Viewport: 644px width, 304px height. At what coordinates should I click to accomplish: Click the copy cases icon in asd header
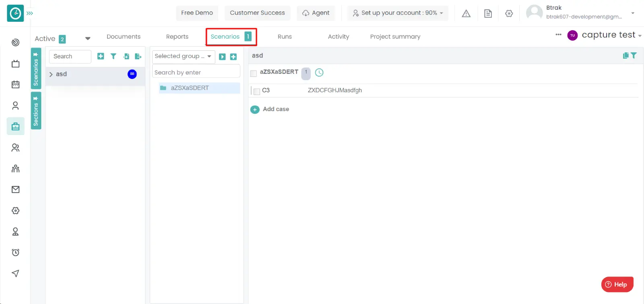[x=625, y=56]
